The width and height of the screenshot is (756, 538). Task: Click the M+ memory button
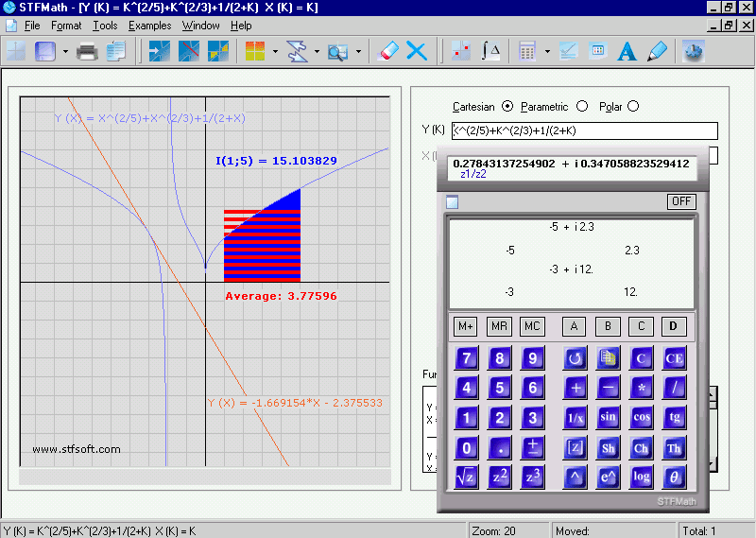pyautogui.click(x=466, y=326)
